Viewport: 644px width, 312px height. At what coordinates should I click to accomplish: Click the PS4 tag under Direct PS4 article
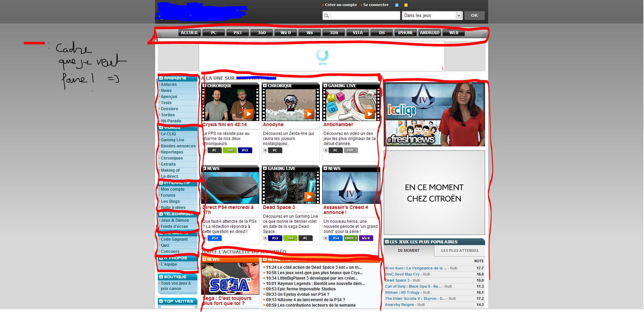click(x=215, y=238)
